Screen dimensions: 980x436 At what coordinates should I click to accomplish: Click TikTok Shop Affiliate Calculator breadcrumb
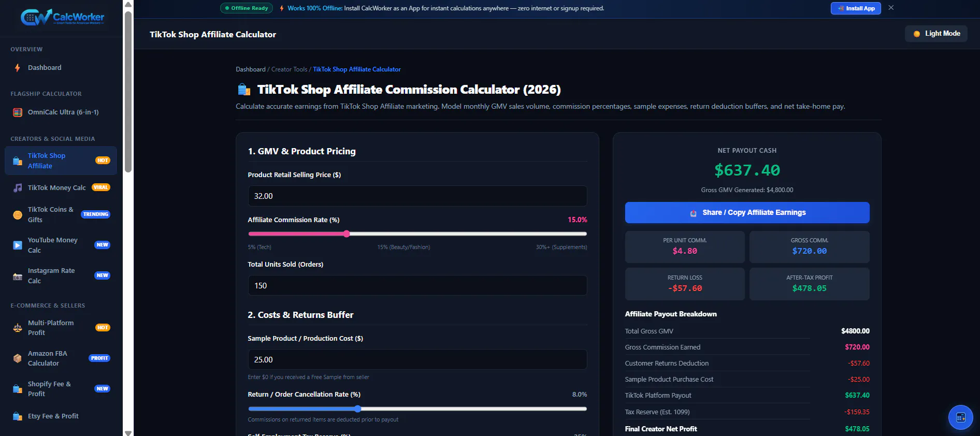pyautogui.click(x=357, y=69)
